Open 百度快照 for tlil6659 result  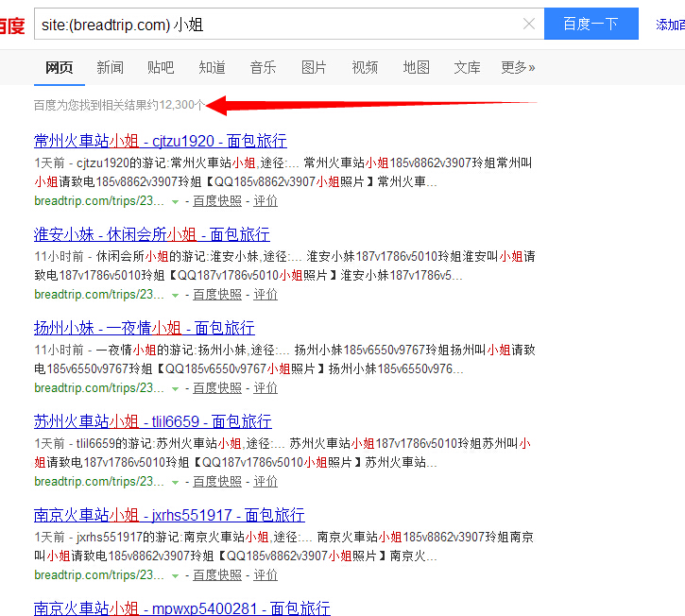tap(217, 482)
